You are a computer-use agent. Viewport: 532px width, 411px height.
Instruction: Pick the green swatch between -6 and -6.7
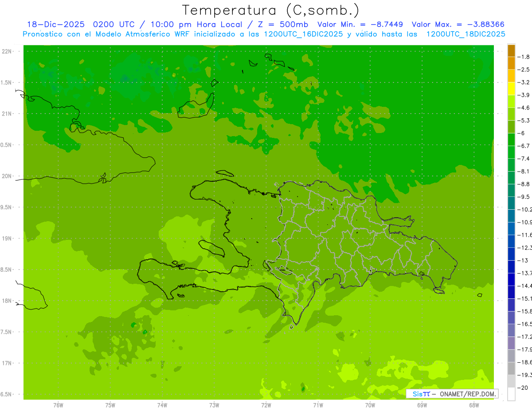click(x=511, y=140)
